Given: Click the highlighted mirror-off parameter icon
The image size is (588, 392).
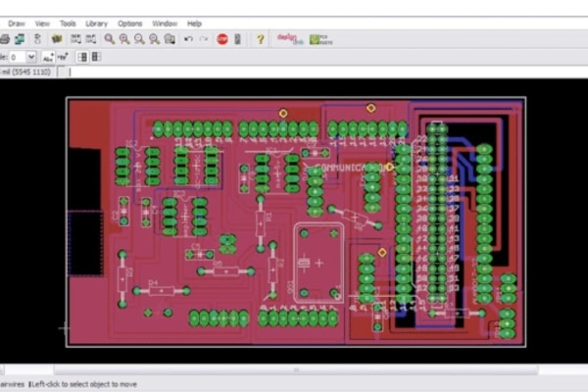Looking at the screenshot, I should tap(82, 57).
